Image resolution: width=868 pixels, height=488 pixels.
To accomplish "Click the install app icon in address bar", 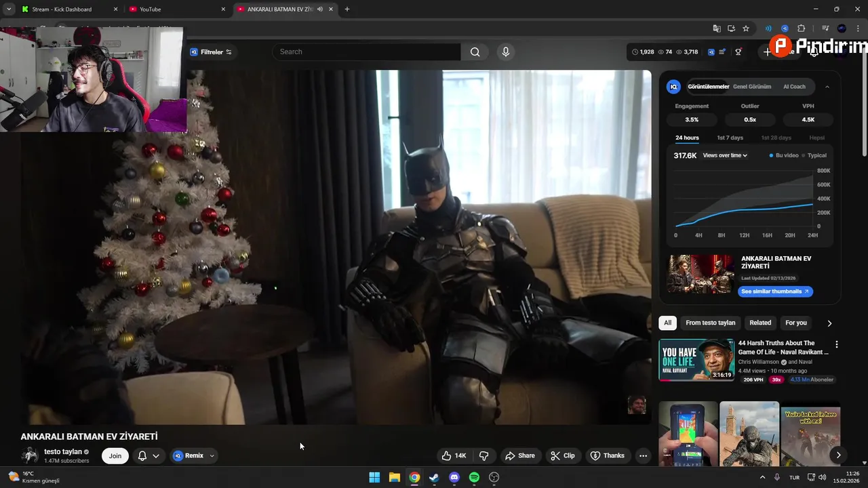I will point(731,28).
